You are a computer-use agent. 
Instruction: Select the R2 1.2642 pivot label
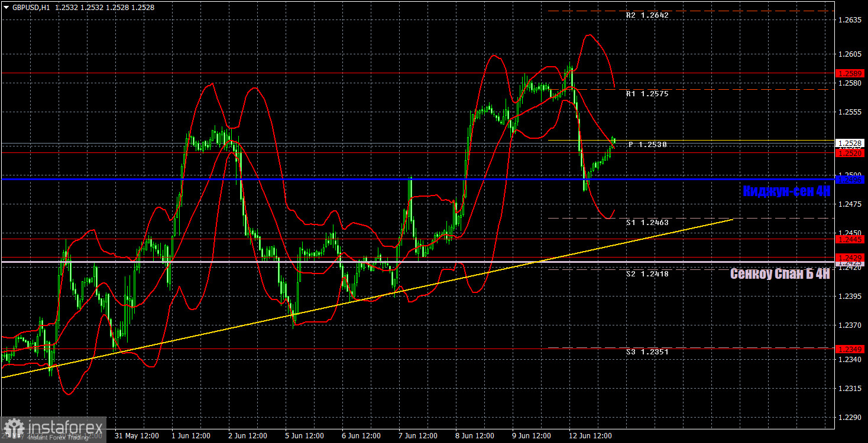pos(647,15)
